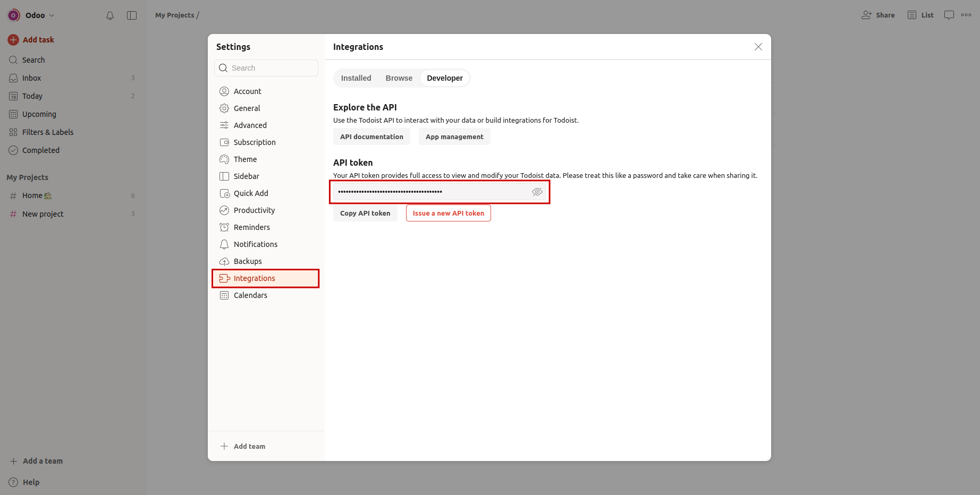Image resolution: width=980 pixels, height=495 pixels.
Task: Click the Share person-plus icon
Action: click(x=866, y=15)
